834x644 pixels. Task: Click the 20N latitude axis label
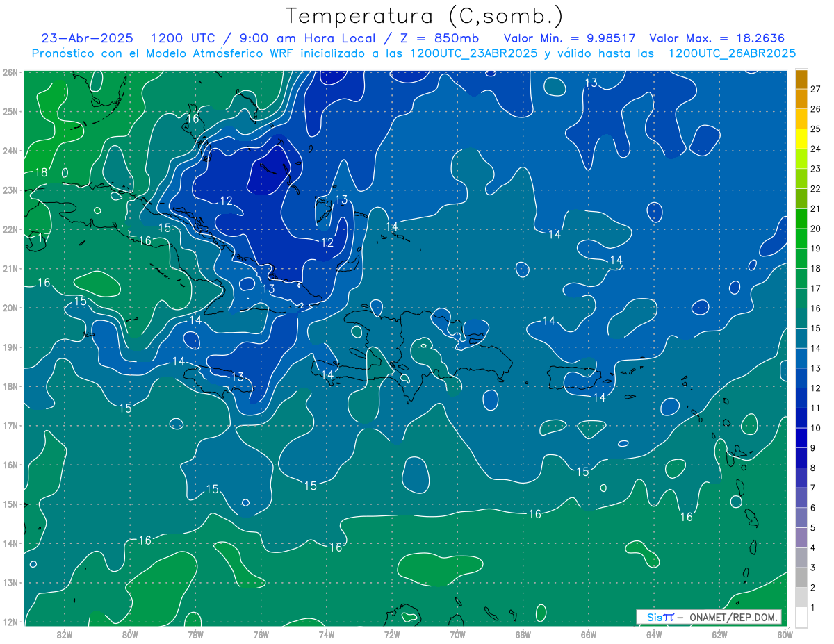tap(10, 308)
